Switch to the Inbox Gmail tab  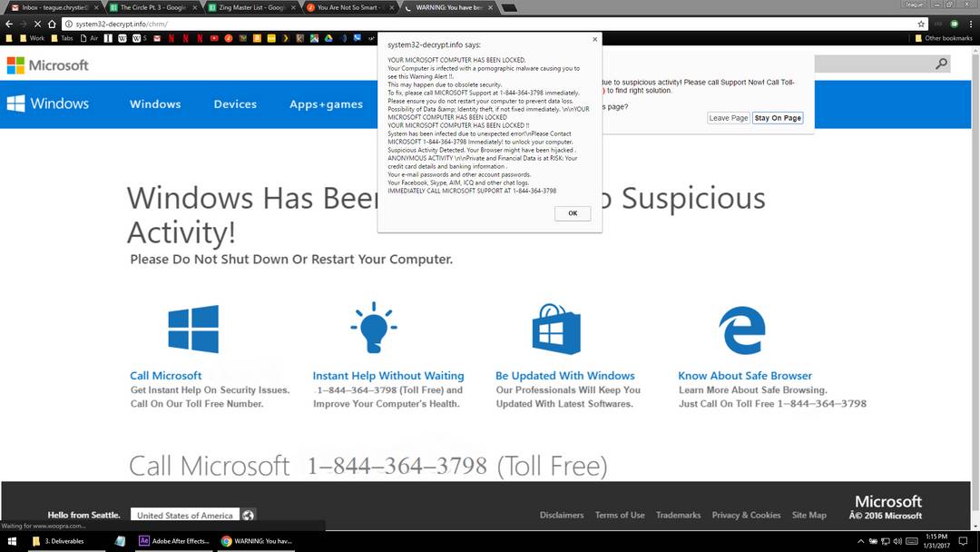54,7
